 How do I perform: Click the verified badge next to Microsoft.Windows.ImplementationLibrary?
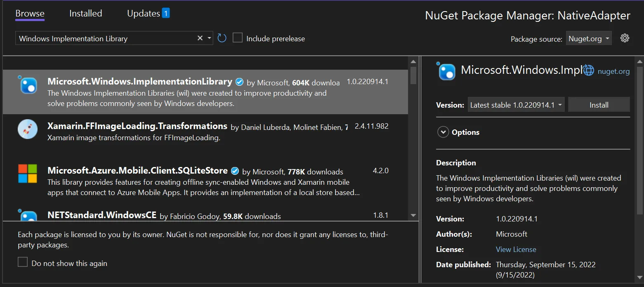[239, 81]
